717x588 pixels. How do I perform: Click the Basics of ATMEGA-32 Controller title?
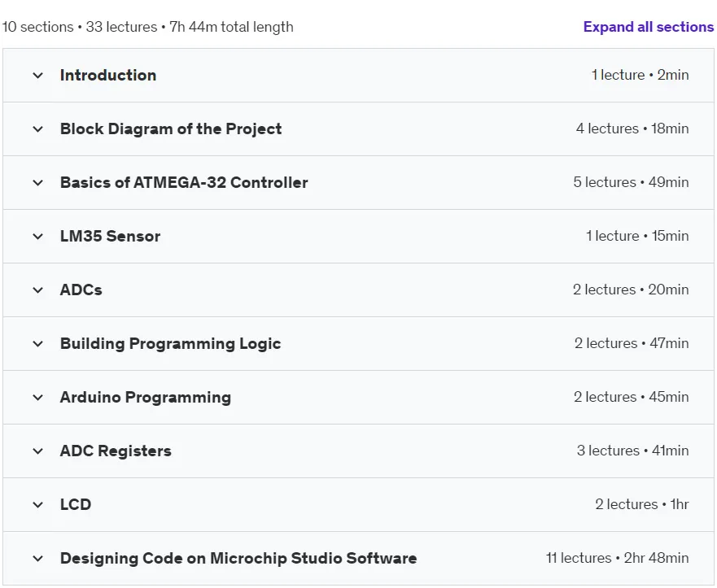click(x=184, y=183)
